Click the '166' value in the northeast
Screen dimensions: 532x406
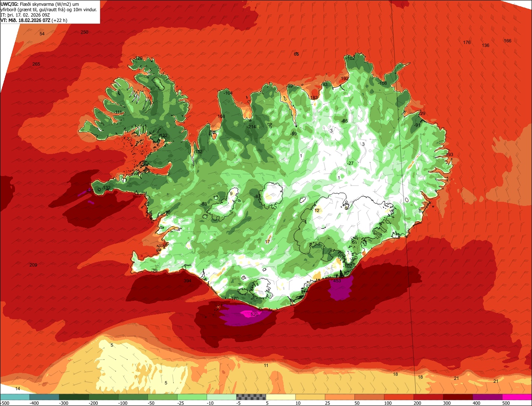(507, 41)
